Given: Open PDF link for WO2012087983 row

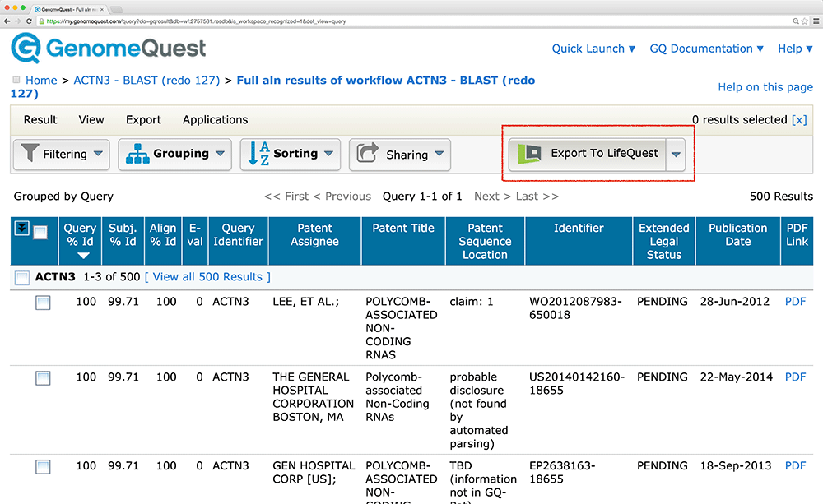Looking at the screenshot, I should tap(795, 302).
